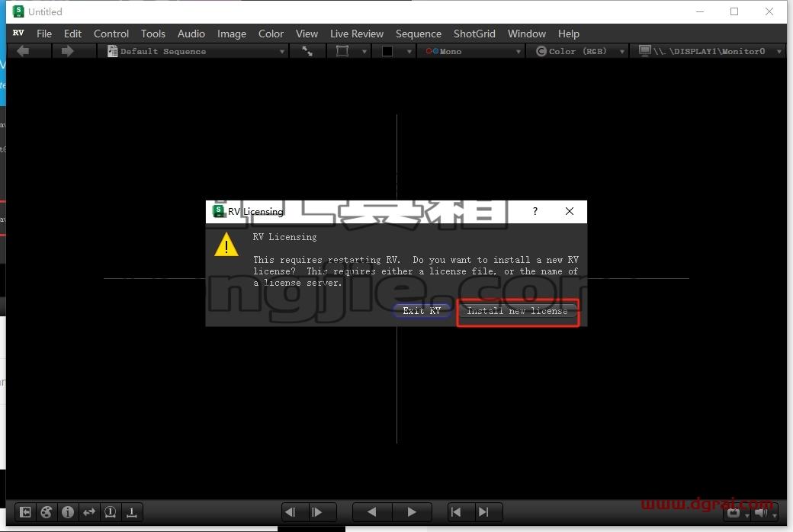Click the Install new license button
Image resolution: width=793 pixels, height=532 pixels.
pyautogui.click(x=517, y=311)
